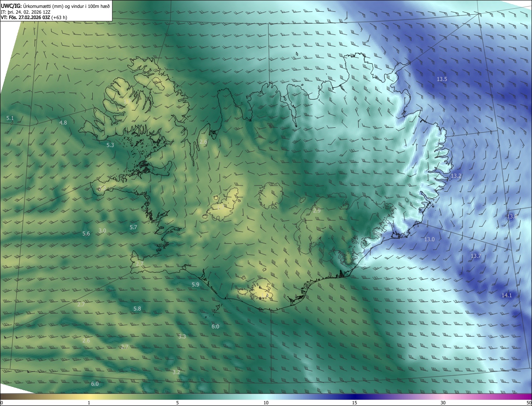The width and height of the screenshot is (532, 406).
Task: Click the 5.1 value label
Action: pyautogui.click(x=10, y=118)
